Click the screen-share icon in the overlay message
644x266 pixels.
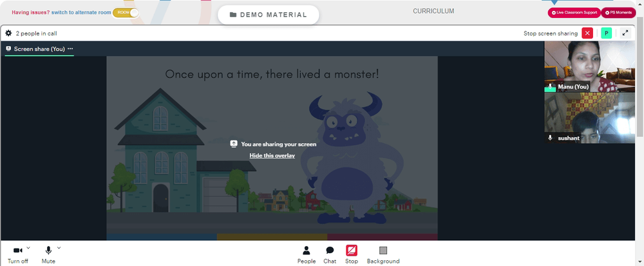pos(234,144)
